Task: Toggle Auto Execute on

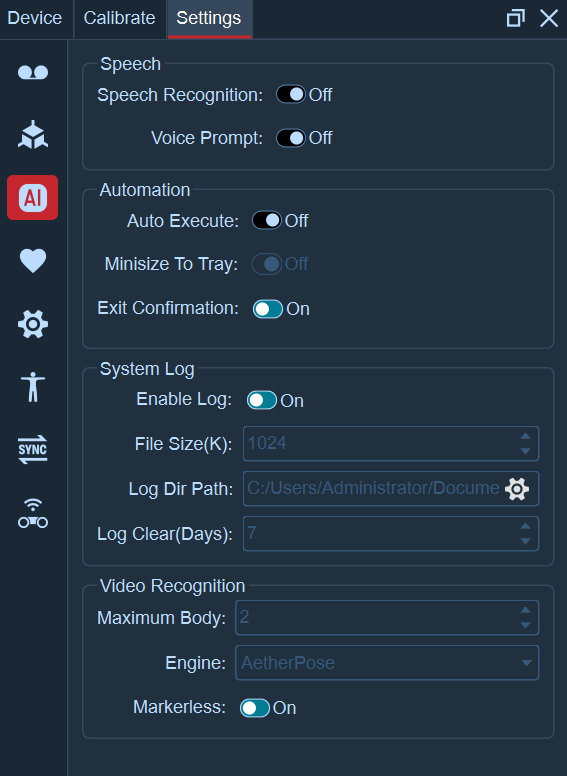Action: pyautogui.click(x=267, y=221)
